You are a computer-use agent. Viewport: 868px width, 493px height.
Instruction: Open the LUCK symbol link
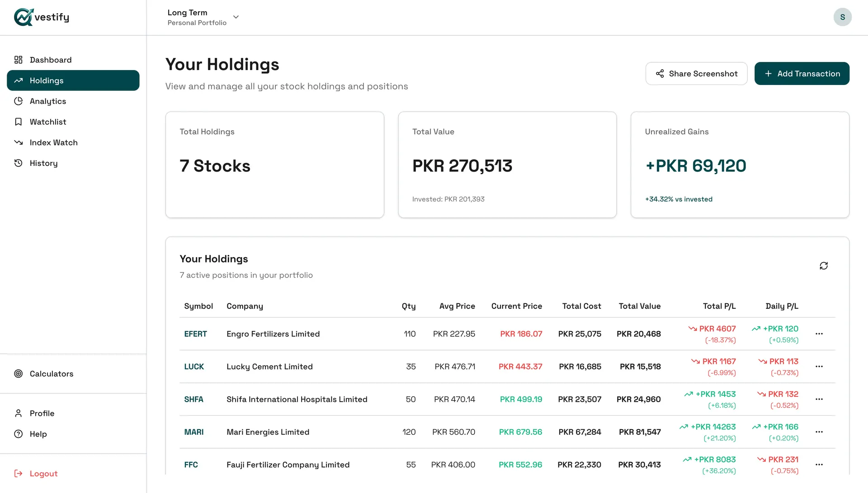[x=194, y=366]
